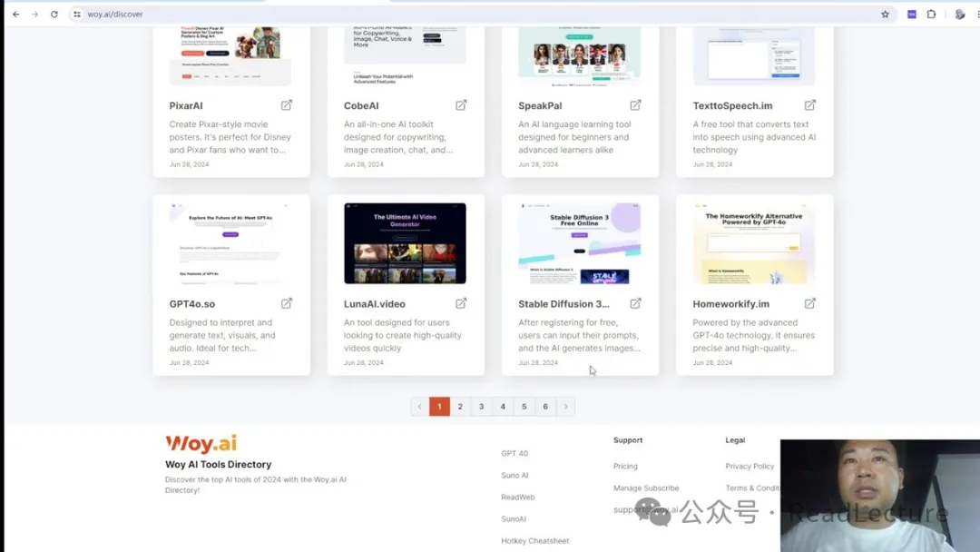Screen dimensions: 980x552
Task: Click the Woy.ai footer logo
Action: coord(201,444)
